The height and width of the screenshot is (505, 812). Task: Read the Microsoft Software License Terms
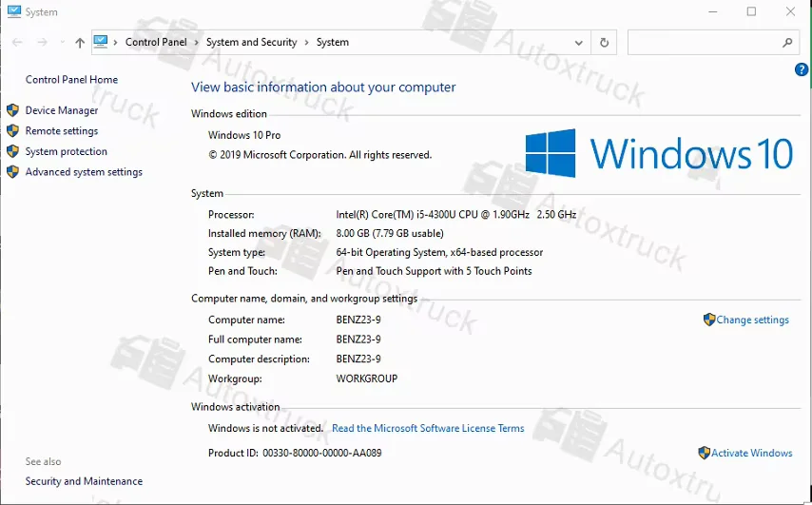[428, 428]
